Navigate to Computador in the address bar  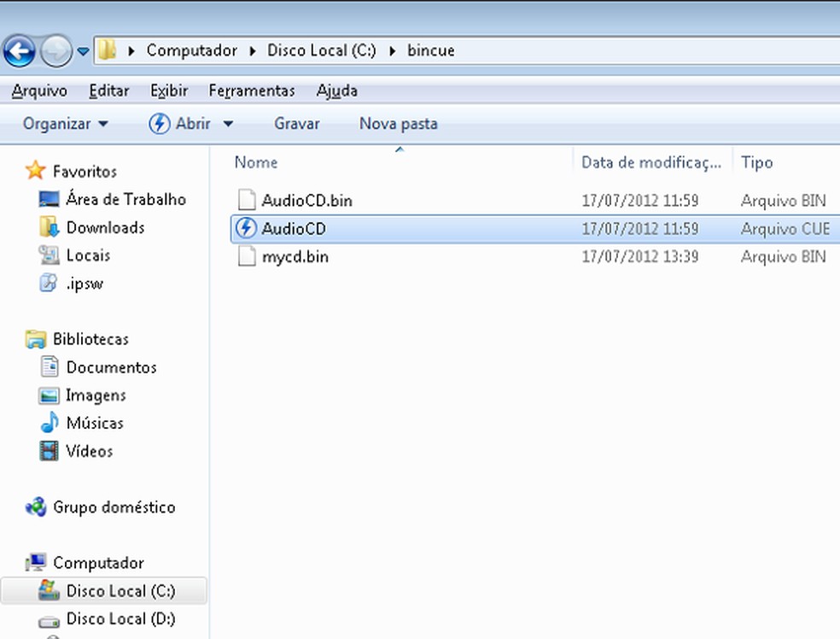(x=192, y=50)
